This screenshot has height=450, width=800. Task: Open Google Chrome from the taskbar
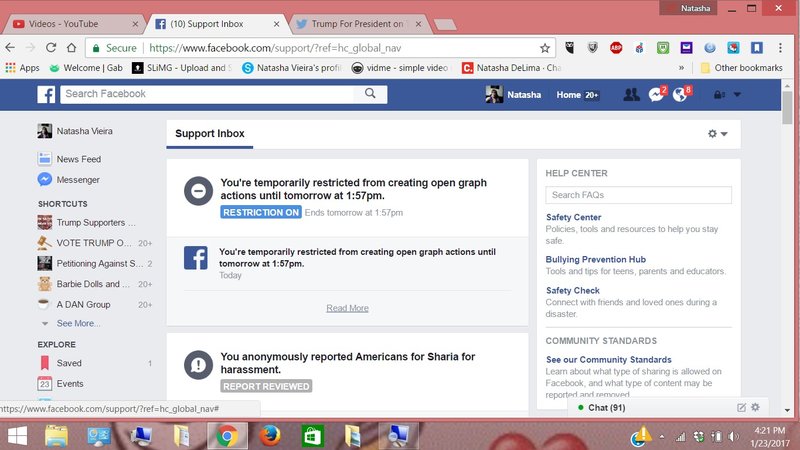[227, 434]
